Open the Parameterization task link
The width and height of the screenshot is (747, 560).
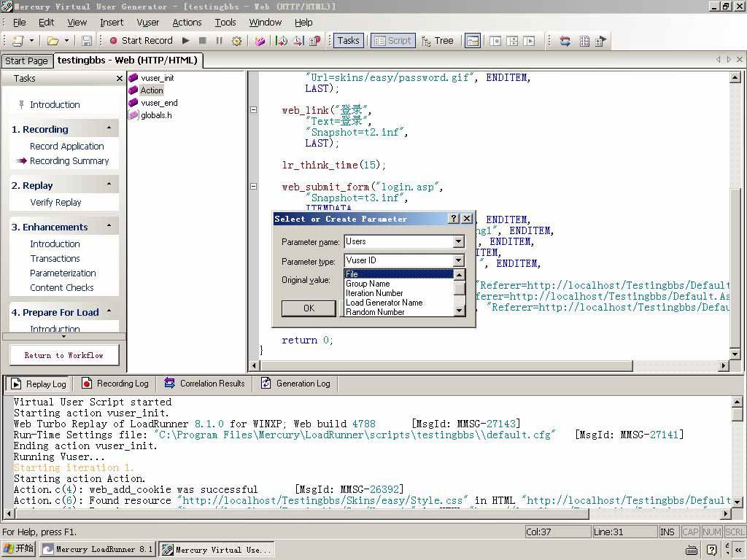(x=63, y=273)
